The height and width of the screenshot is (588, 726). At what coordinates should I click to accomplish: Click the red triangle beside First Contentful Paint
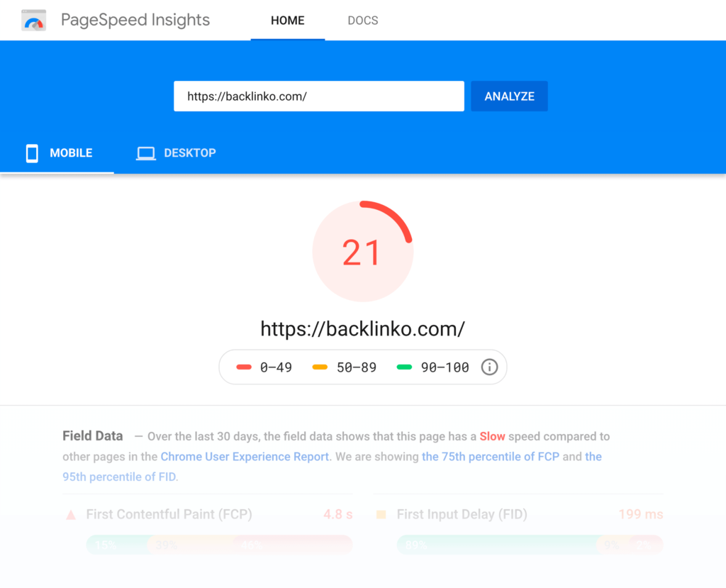coord(69,514)
